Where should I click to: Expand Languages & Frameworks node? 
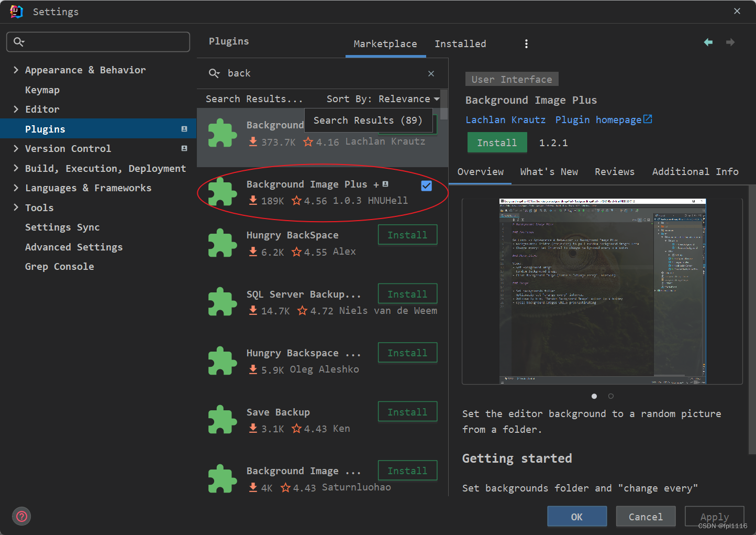point(16,188)
